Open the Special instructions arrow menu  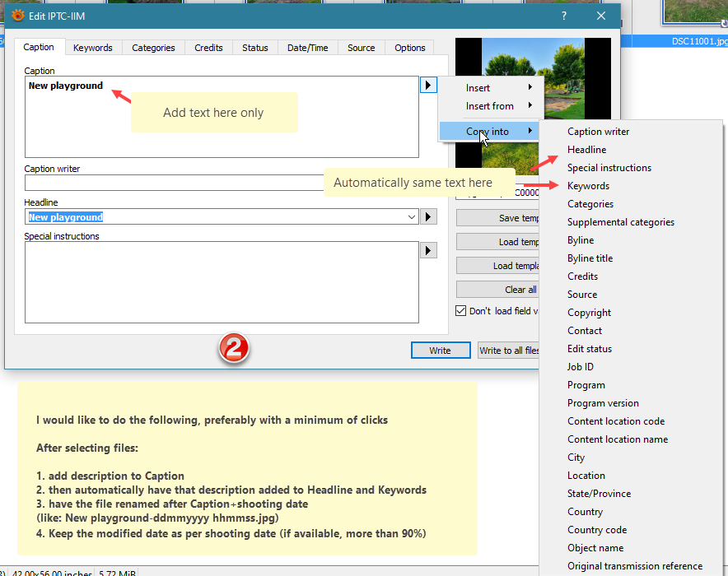click(x=428, y=250)
